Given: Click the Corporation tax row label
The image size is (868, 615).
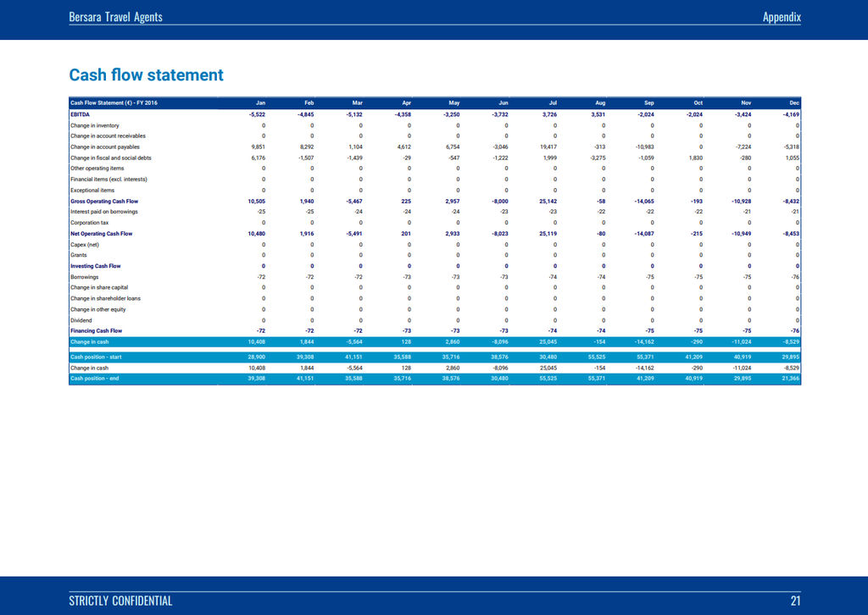Looking at the screenshot, I should click(88, 222).
